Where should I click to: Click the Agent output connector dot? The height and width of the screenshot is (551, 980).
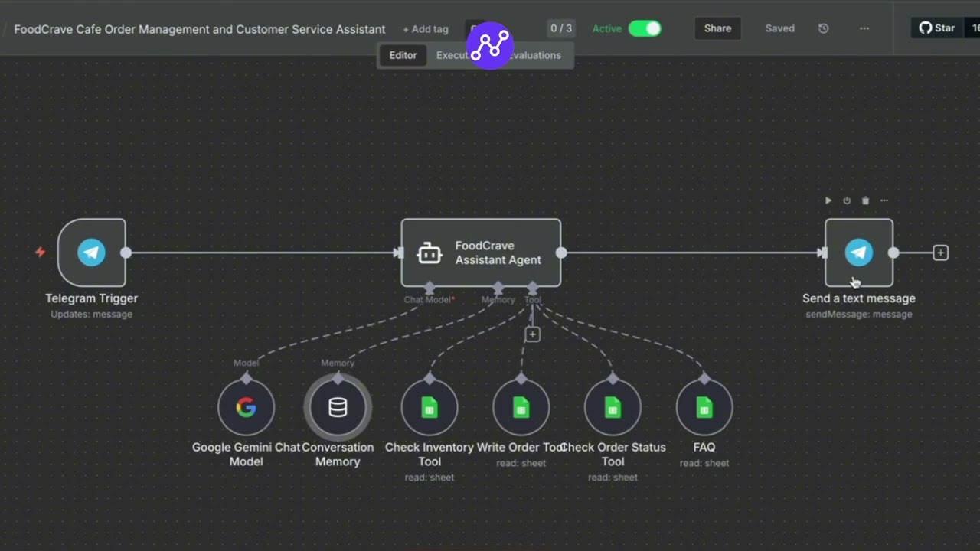pyautogui.click(x=561, y=253)
